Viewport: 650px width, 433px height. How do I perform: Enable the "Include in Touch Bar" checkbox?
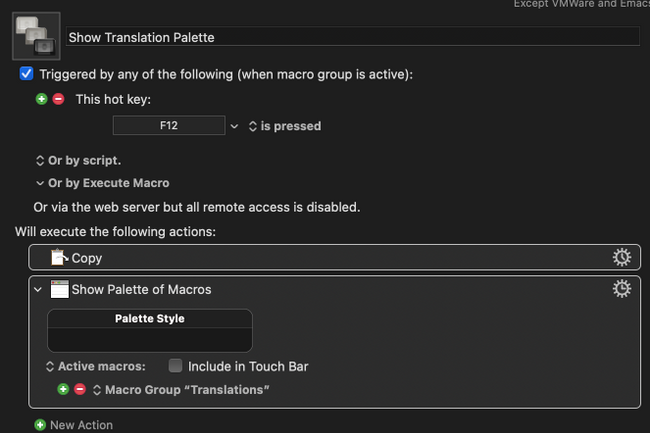coord(176,366)
